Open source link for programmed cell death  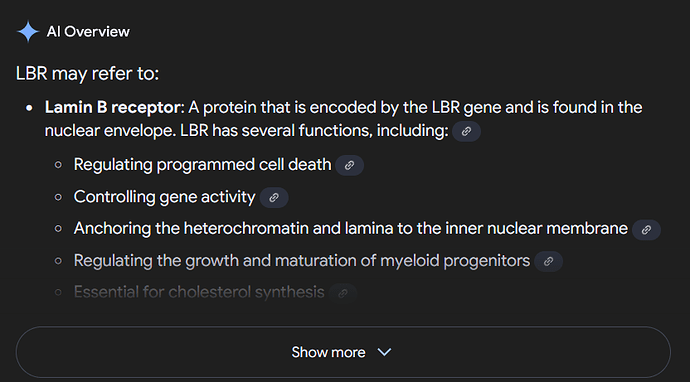click(x=349, y=165)
